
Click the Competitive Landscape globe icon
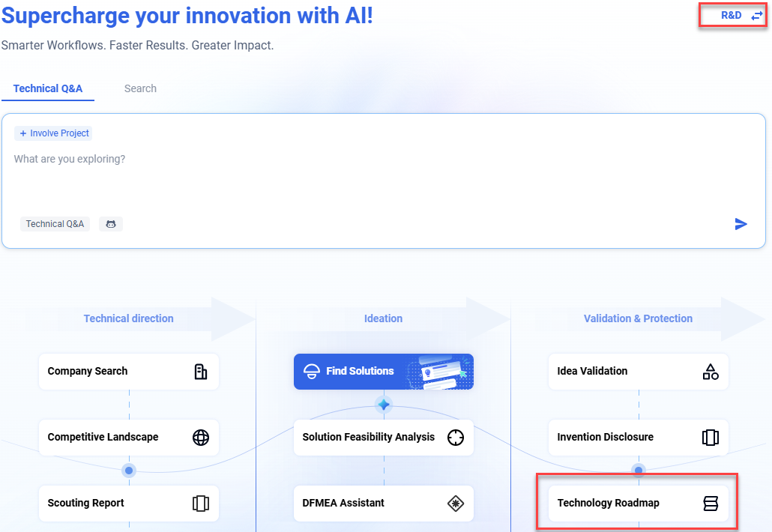(x=201, y=438)
